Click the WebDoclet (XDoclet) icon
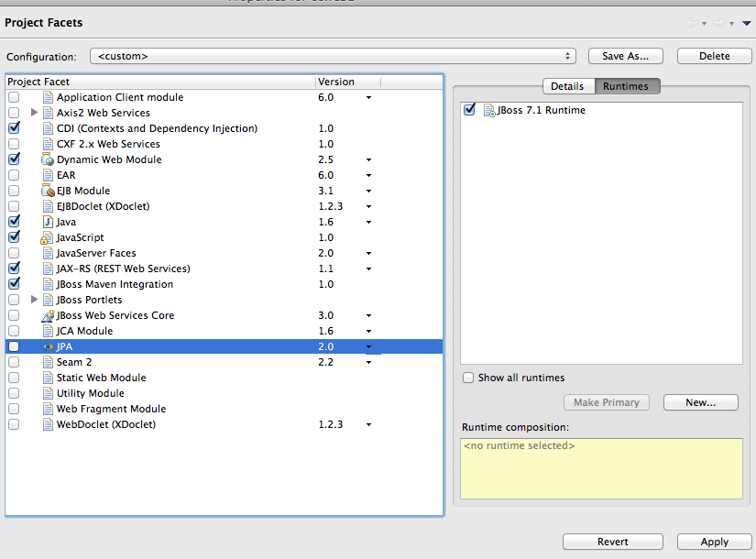 pyautogui.click(x=48, y=424)
